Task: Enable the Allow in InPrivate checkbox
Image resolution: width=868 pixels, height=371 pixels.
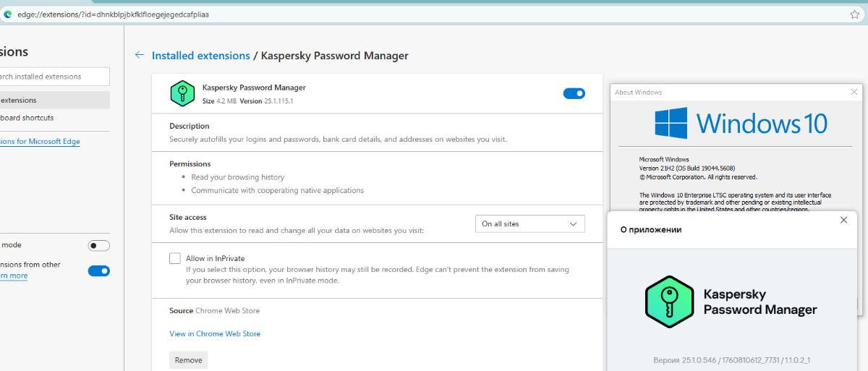Action: pos(175,258)
